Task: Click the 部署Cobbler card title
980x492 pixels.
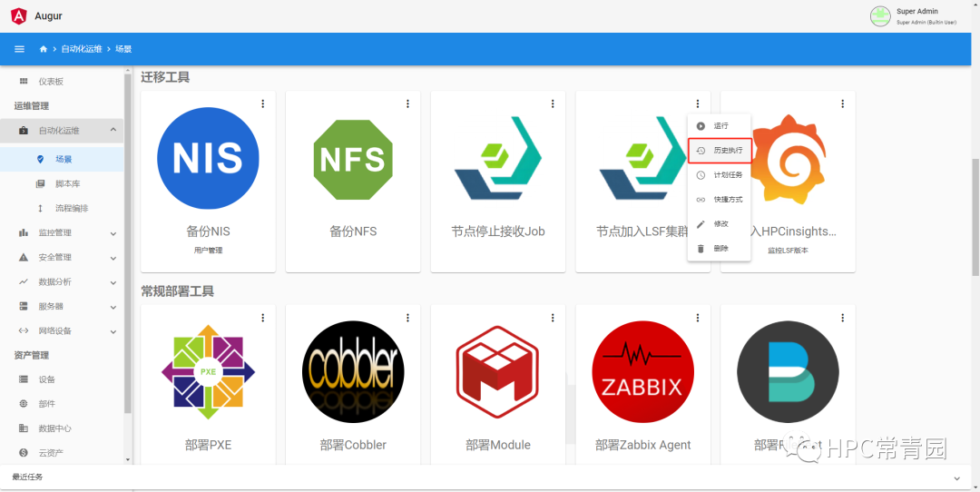Action: point(353,445)
